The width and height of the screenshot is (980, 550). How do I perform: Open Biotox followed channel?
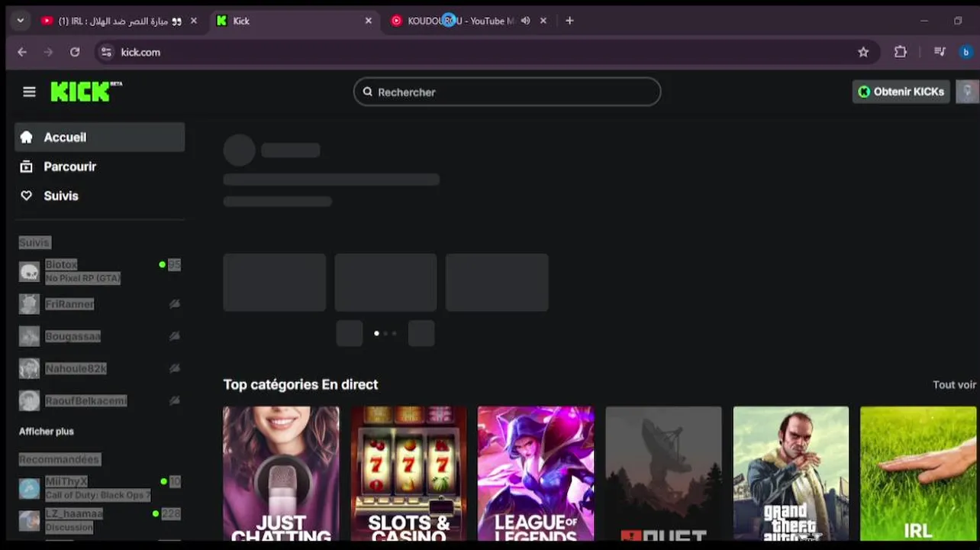[99, 271]
